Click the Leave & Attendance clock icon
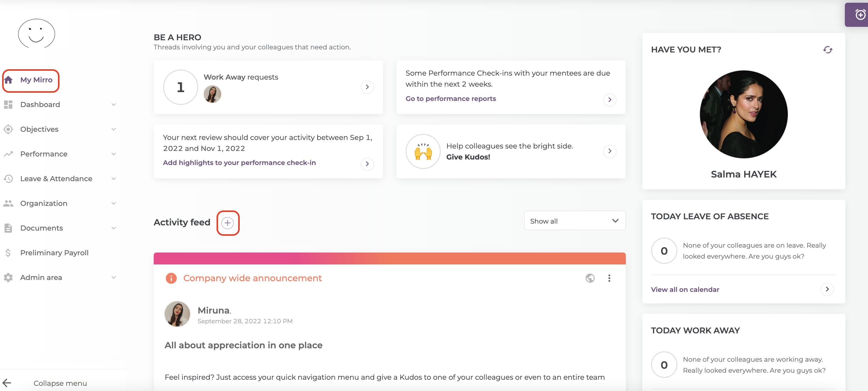Screen dimensions: 868x391 pyautogui.click(x=9, y=179)
